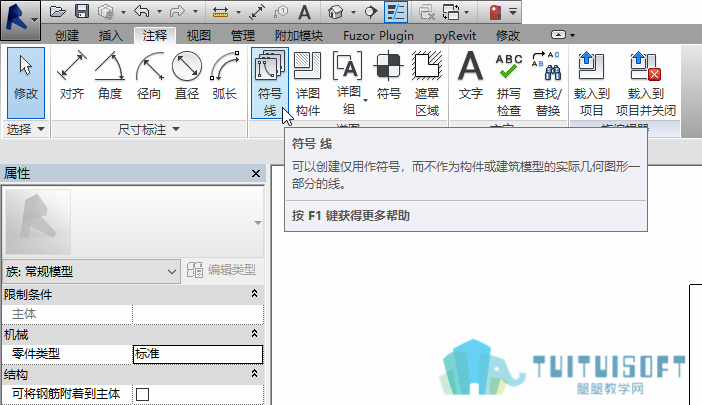Viewport: 702px width, 405px height.
Task: Run the Spell Check (拼写检查) tool
Action: click(x=509, y=84)
